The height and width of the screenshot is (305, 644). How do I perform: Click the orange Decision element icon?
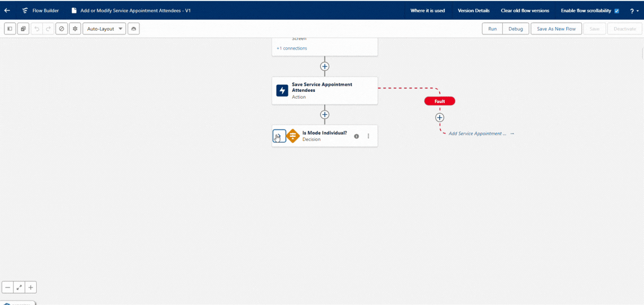[x=293, y=136]
